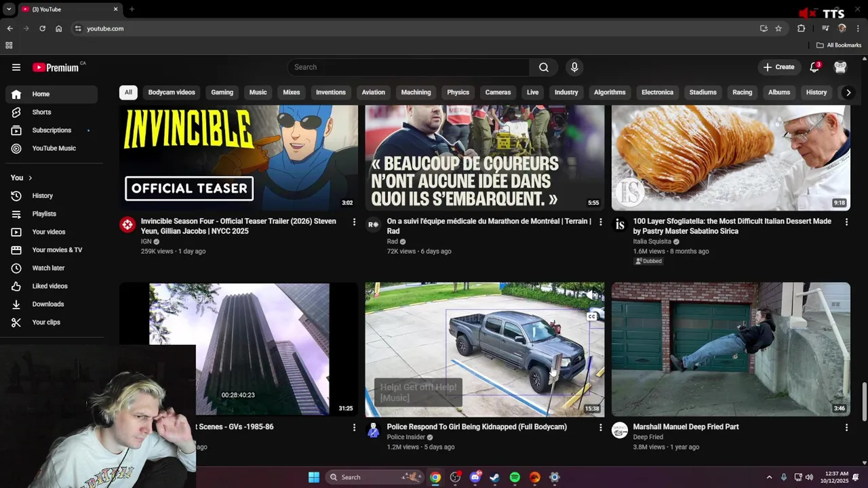Click the Windows Start button
This screenshot has width=868, height=488.
[x=314, y=477]
